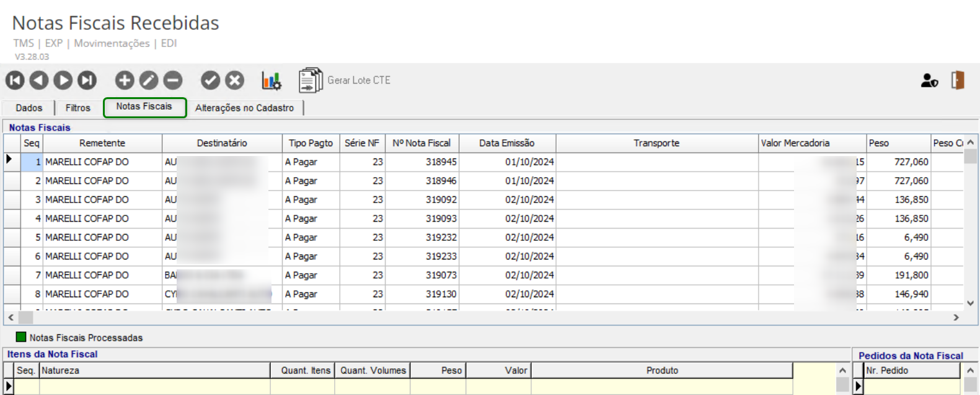Select row indicator for Seq 2
Image resolution: width=980 pixels, height=395 pixels.
12,181
